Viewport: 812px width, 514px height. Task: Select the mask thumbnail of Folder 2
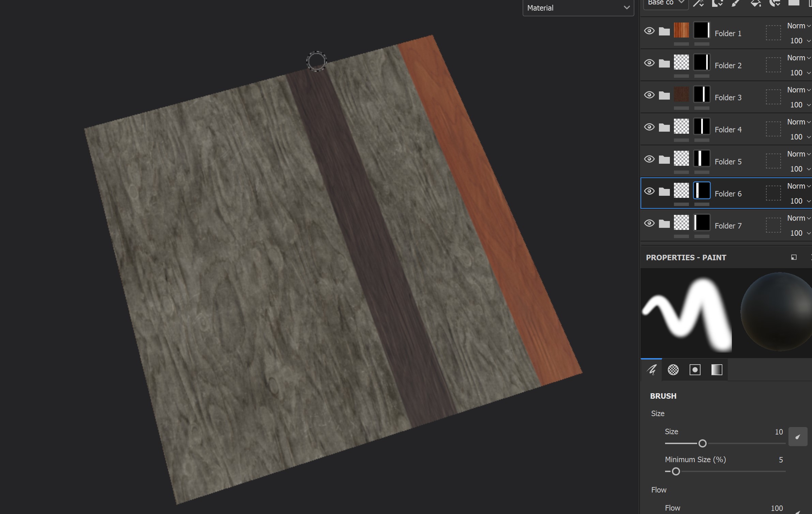[x=702, y=62]
